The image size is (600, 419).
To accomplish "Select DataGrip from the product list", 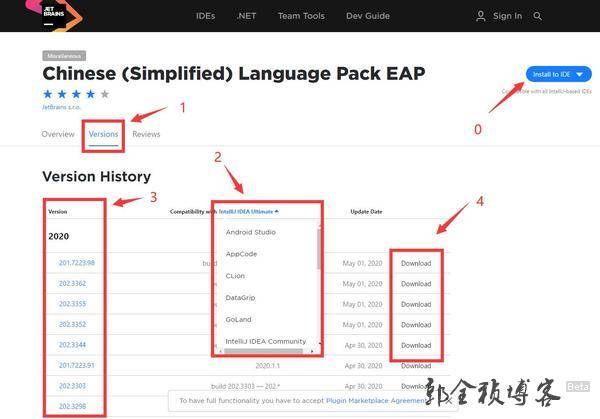I will coord(240,298).
